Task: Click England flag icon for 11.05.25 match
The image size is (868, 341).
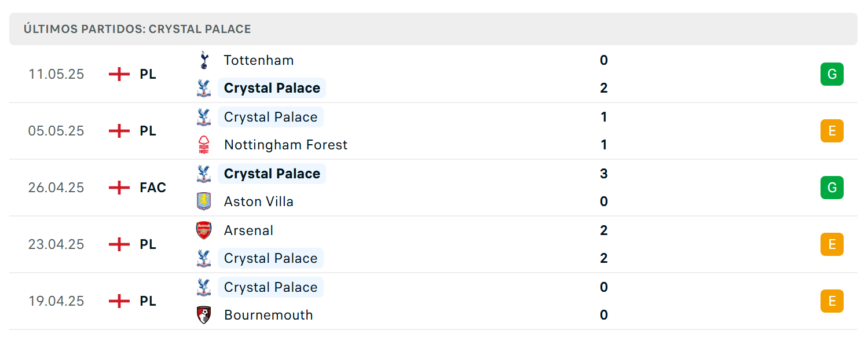Action: click(x=119, y=74)
